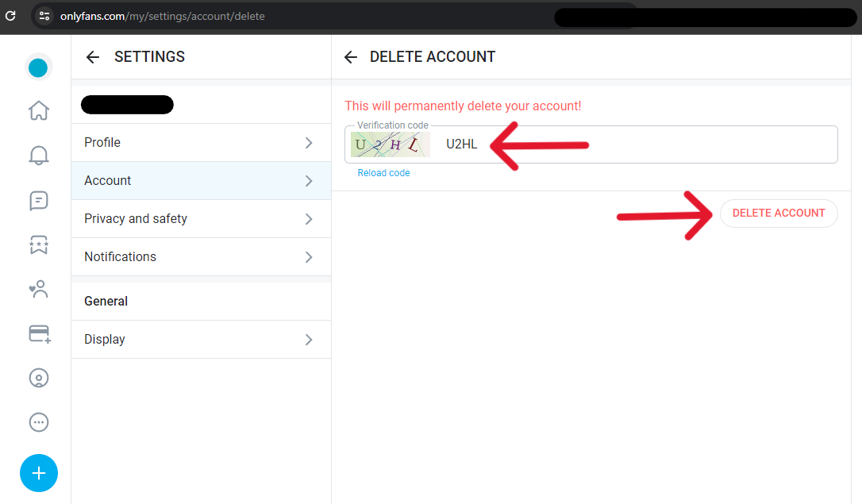This screenshot has width=862, height=504.
Task: Click the profile avatar at top of sidebar
Action: point(38,68)
